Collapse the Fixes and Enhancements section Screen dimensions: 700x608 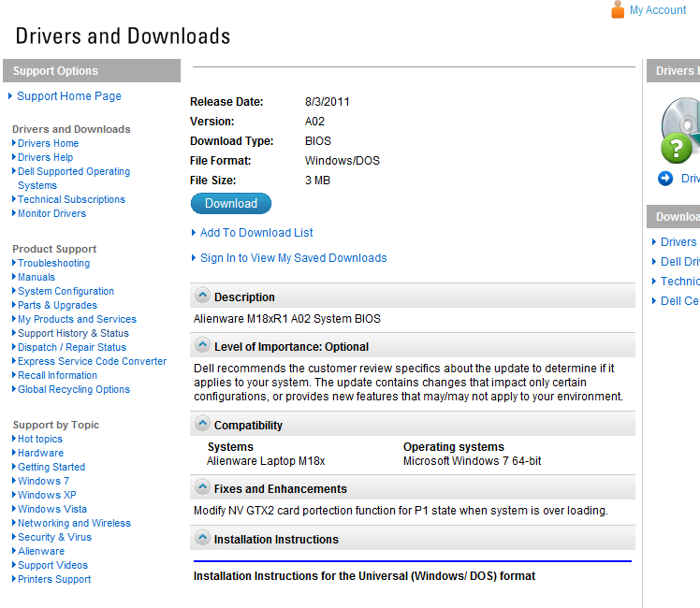[202, 487]
